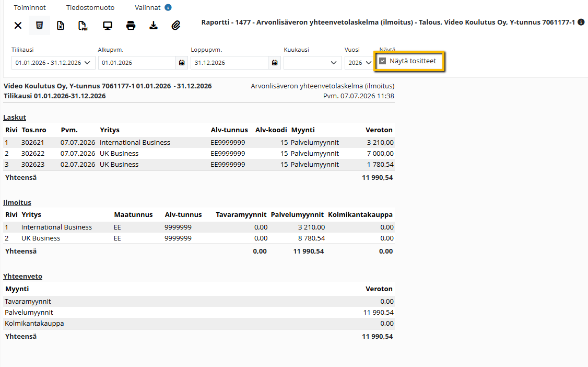588x367 pixels.
Task: Open the Vuosi 2026 dropdown
Action: [359, 63]
